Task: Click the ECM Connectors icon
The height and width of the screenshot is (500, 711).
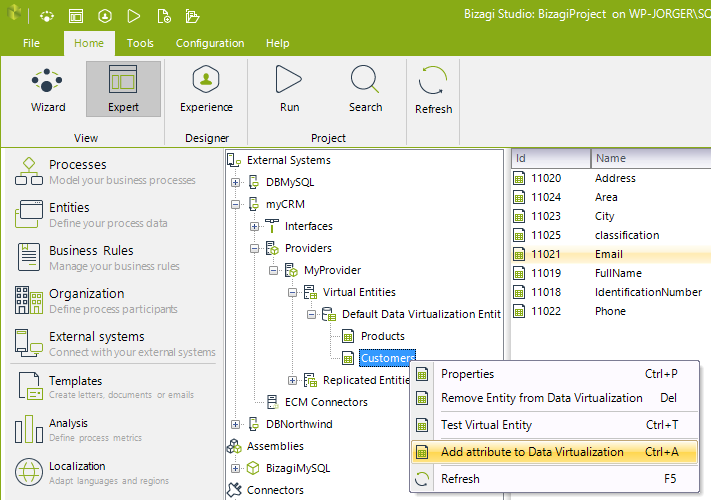Action: click(x=272, y=402)
